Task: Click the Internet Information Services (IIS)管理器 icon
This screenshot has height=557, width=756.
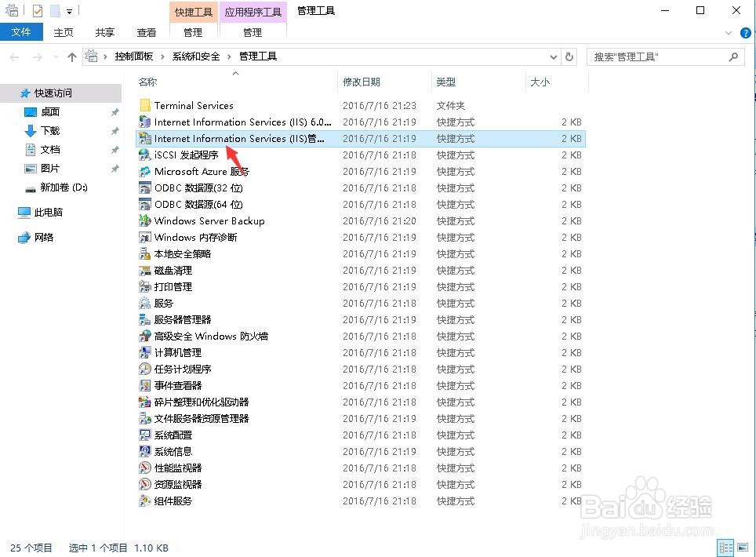Action: [145, 138]
